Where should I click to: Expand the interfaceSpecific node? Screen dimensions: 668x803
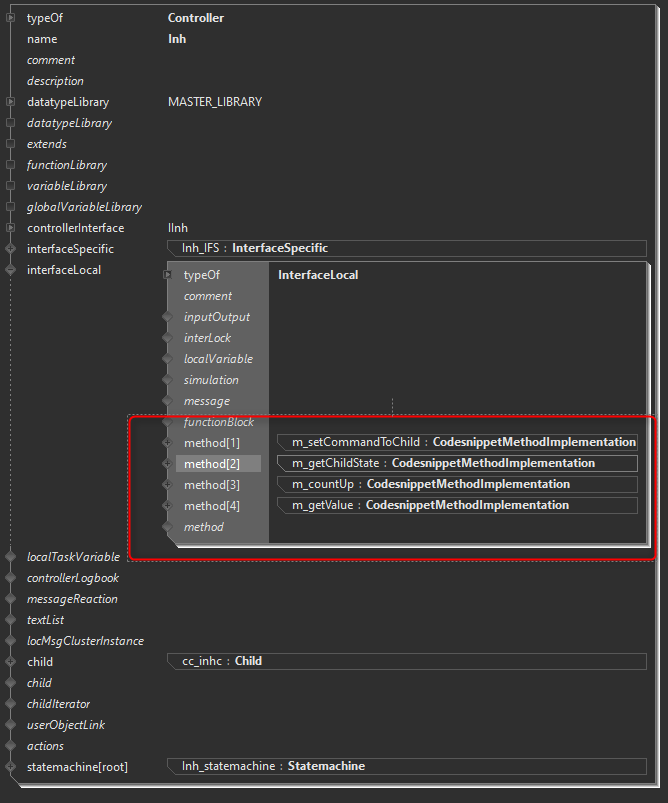click(x=10, y=249)
